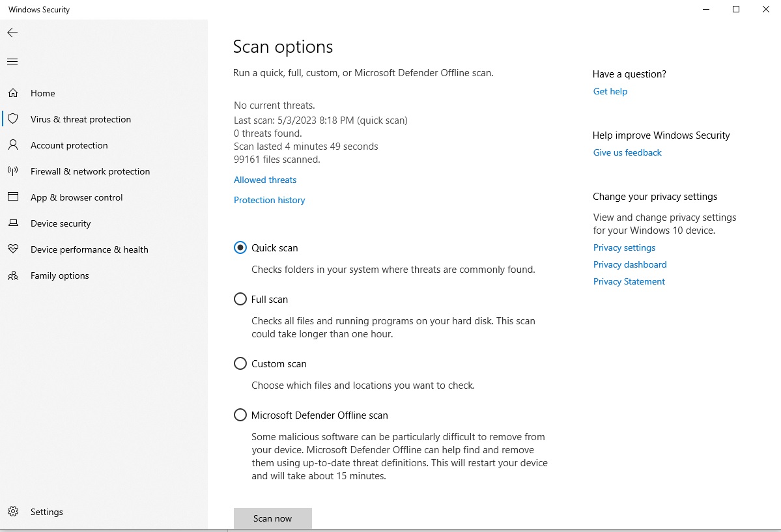Open the Allowed threats link
The height and width of the screenshot is (532, 781).
pos(265,180)
